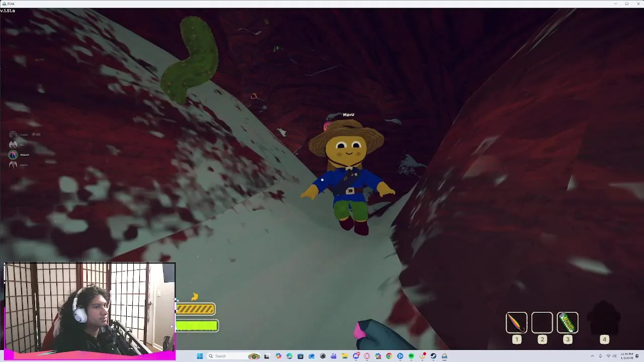Click the taskbar Search box
644x362 pixels.
point(234,356)
